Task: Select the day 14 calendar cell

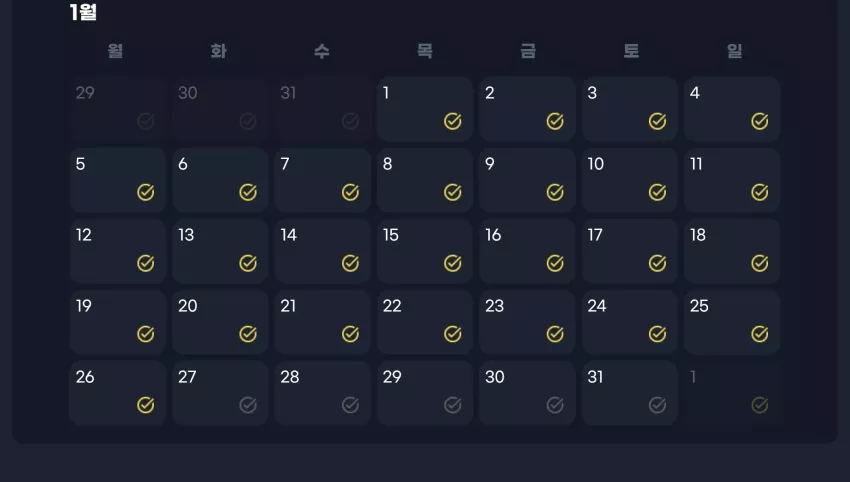Action: 323,251
